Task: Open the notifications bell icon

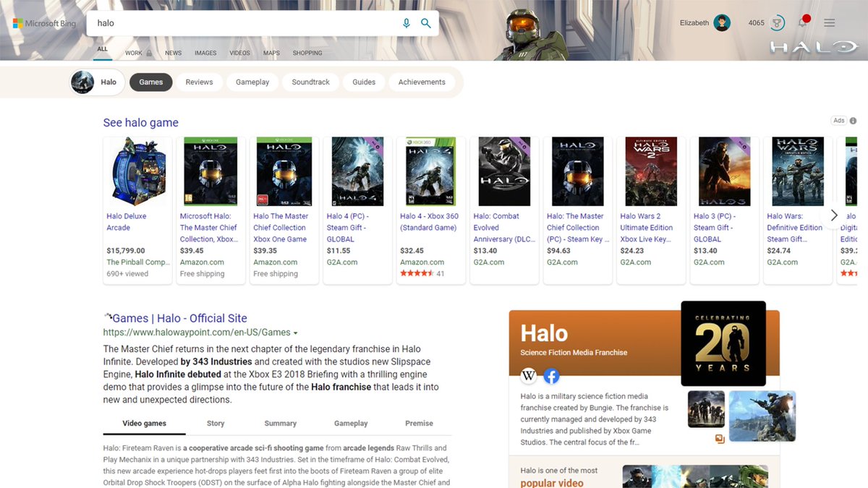Action: coord(802,23)
